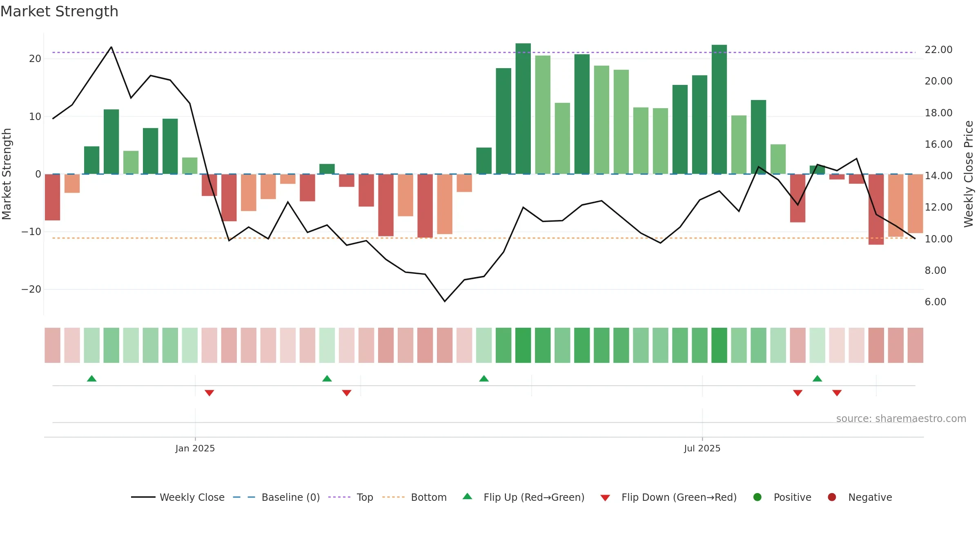Click the source: sharemaestro.com text
The width and height of the screenshot is (980, 551).
click(x=901, y=418)
